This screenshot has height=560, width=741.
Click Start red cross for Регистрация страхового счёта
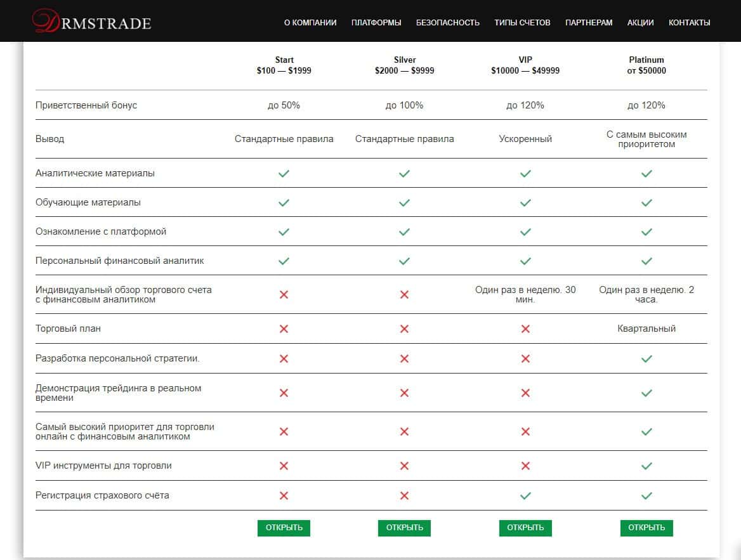(x=284, y=495)
